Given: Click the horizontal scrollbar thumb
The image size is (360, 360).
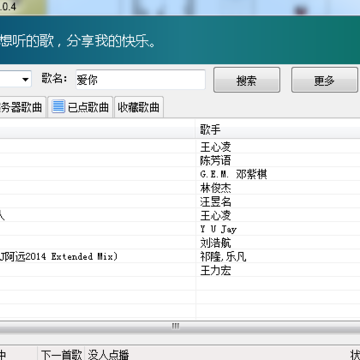Looking at the screenshot, I should (x=176, y=326).
